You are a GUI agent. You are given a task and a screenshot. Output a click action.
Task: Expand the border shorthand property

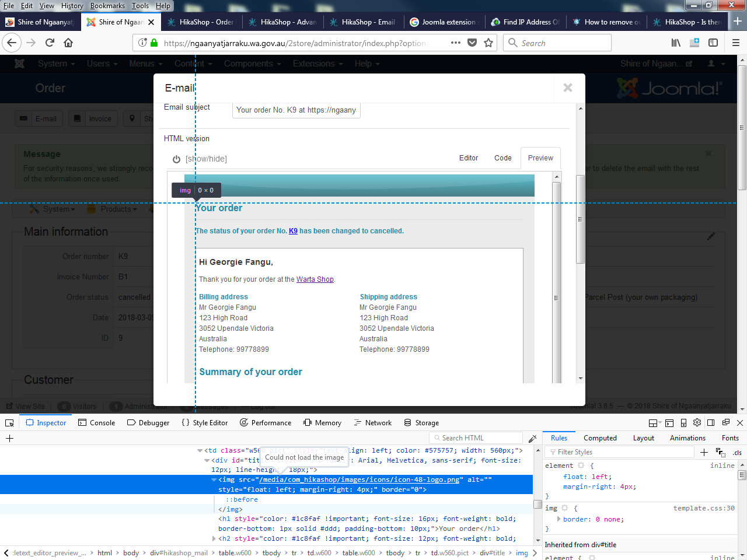click(x=558, y=519)
